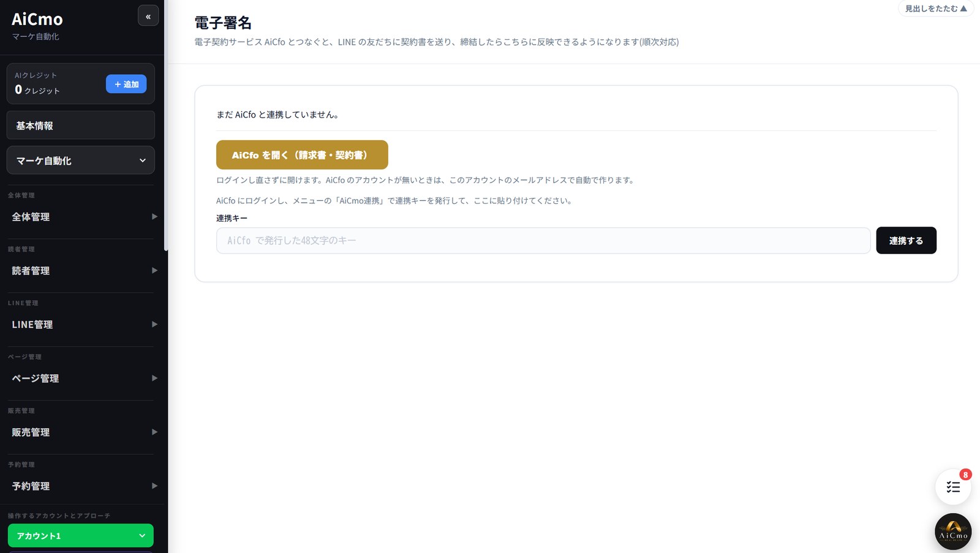Viewport: 980px width, 553px height.
Task: Open the checklist icon with badge 8
Action: tap(953, 487)
